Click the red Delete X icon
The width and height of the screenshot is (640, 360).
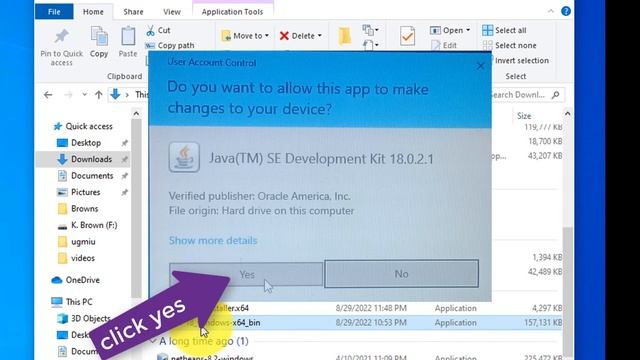coord(284,36)
